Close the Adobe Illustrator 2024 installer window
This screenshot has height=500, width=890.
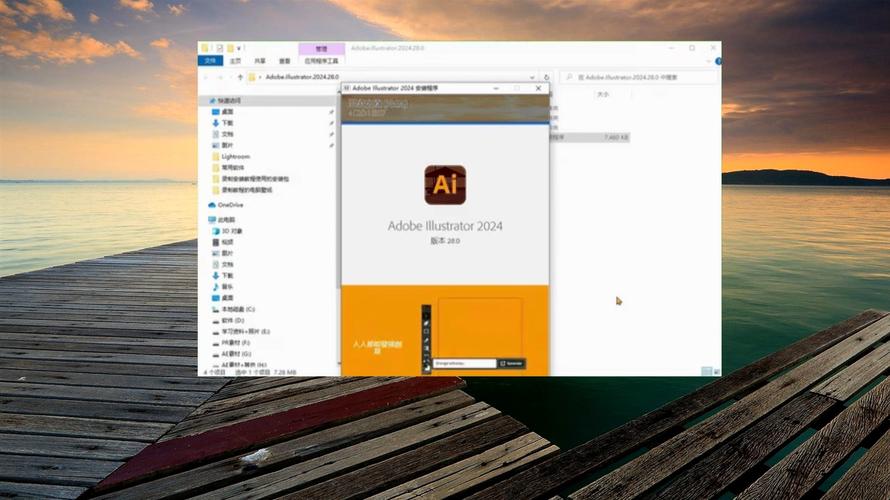click(x=538, y=88)
